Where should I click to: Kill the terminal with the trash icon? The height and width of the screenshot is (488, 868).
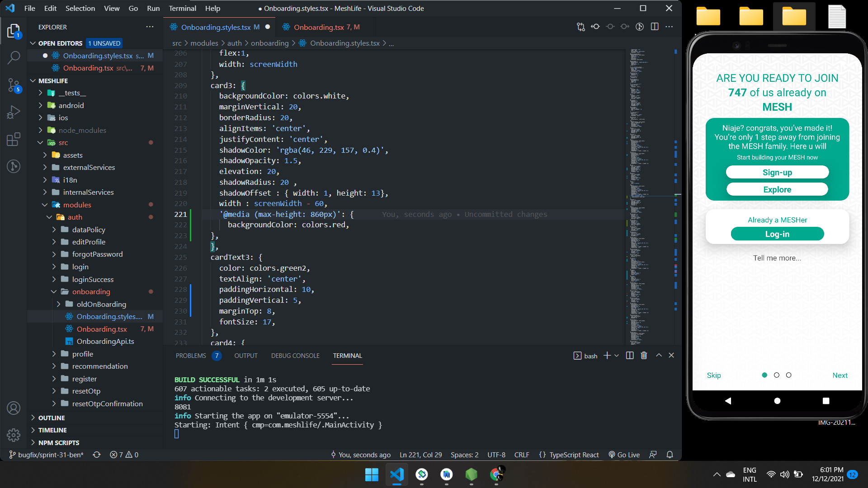(x=644, y=355)
